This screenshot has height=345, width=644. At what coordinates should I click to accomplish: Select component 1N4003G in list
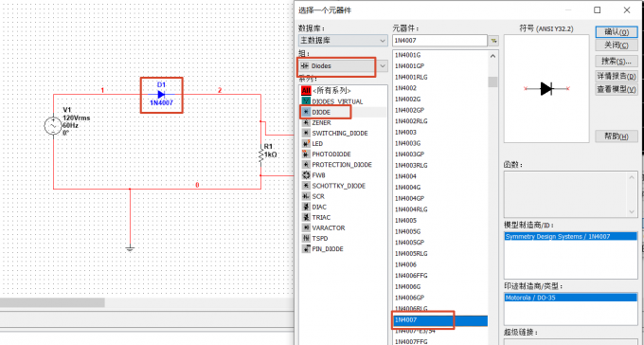tap(408, 143)
